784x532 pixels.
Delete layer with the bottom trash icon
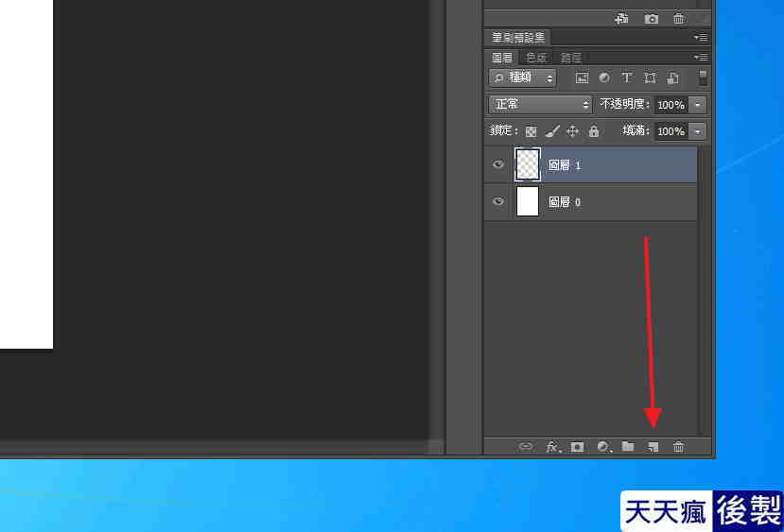pyautogui.click(x=678, y=447)
